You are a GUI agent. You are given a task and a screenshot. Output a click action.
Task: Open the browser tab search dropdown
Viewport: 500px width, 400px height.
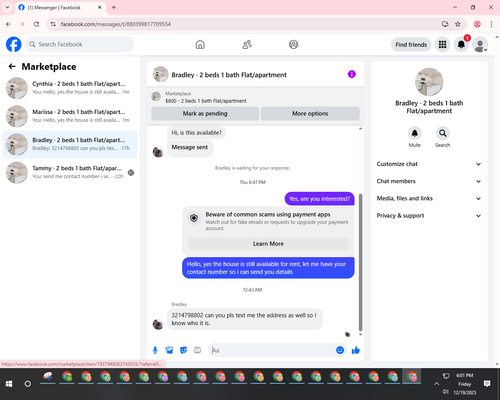(7, 7)
